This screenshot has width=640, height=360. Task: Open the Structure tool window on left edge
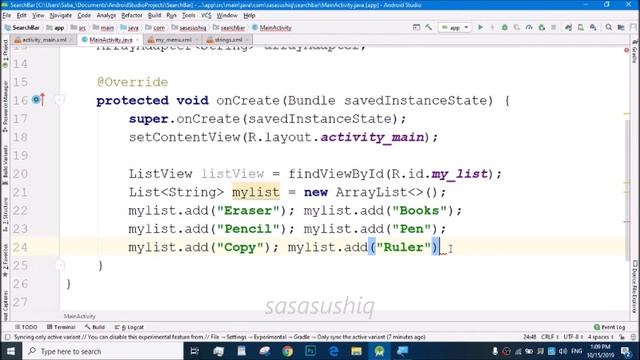pos(5,215)
